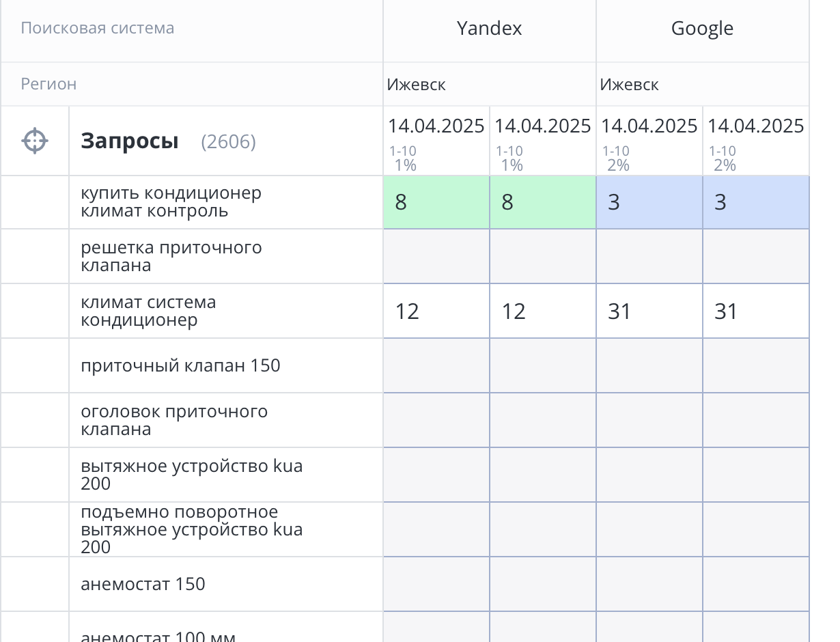
Task: Click the Поисковая система label
Action: pos(98,28)
